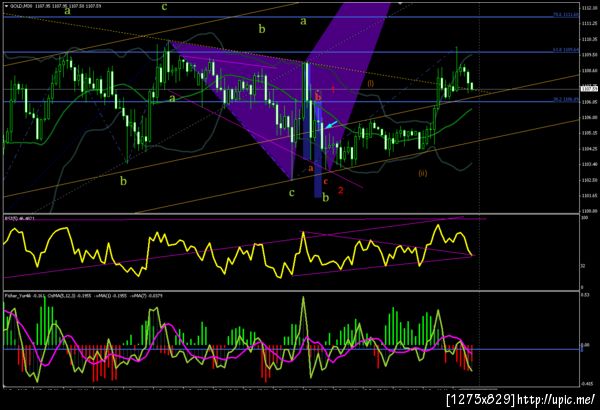The height and width of the screenshot is (410, 600).
Task: Click the upic.me link in the watermark
Action: (556, 400)
